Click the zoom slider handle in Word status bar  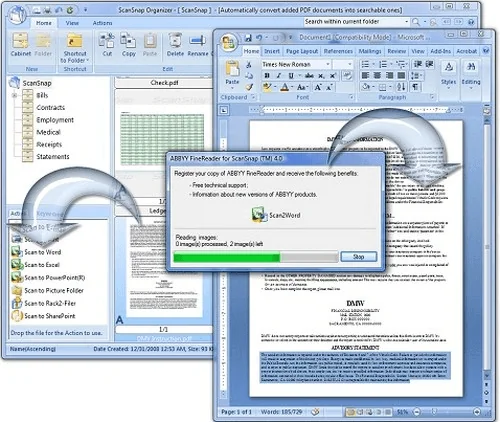pos(434,412)
